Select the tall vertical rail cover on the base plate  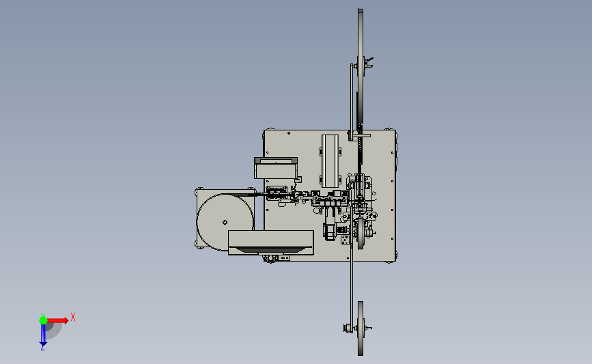330,161
